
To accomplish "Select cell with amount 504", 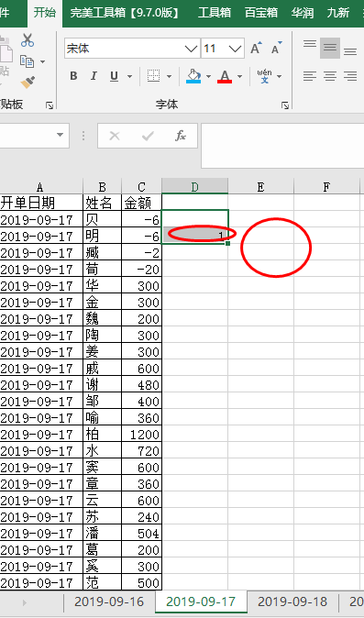I will (142, 534).
